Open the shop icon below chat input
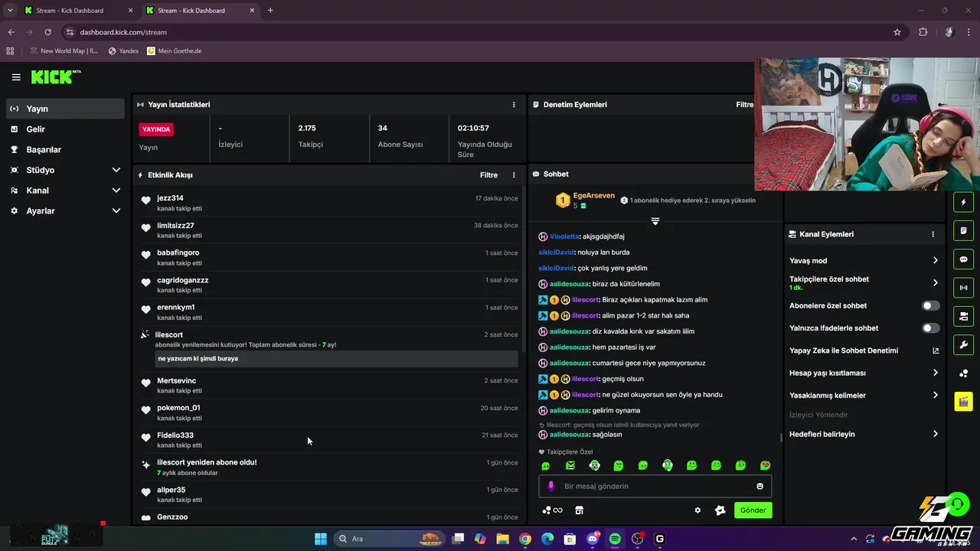 (580, 510)
